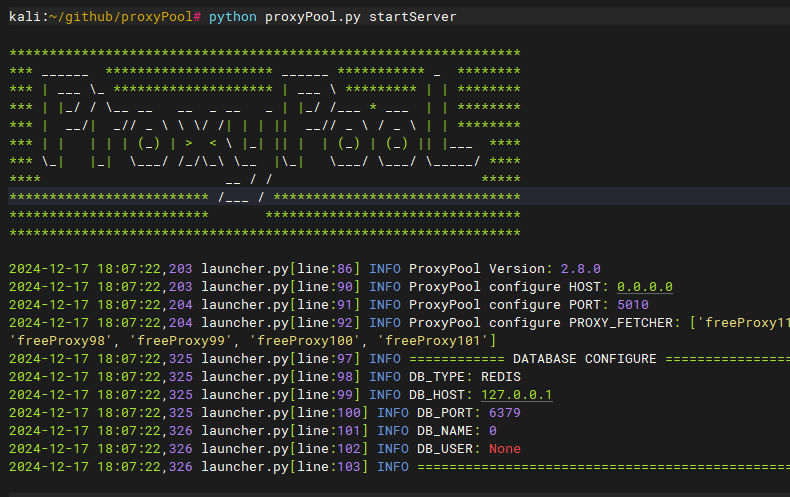Image resolution: width=790 pixels, height=497 pixels.
Task: Click the 'startServer' argument
Action: tap(413, 17)
